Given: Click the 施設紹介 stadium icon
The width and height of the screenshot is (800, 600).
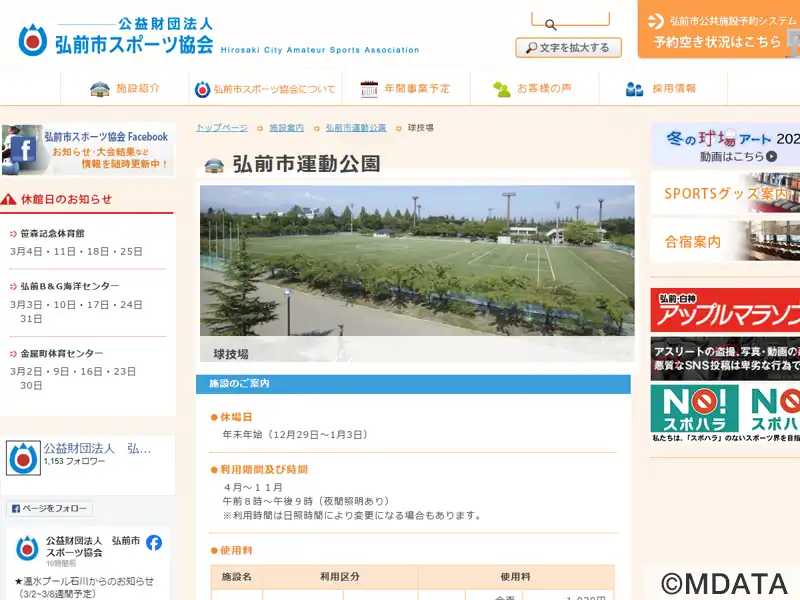Looking at the screenshot, I should point(100,89).
